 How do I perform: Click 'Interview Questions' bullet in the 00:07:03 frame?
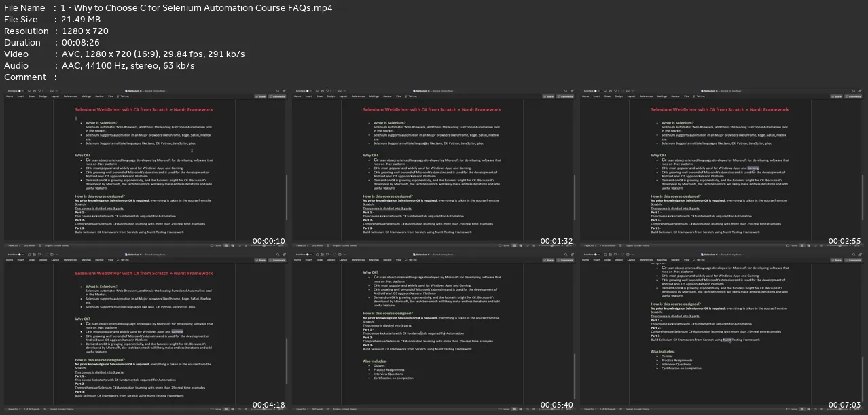pos(675,364)
